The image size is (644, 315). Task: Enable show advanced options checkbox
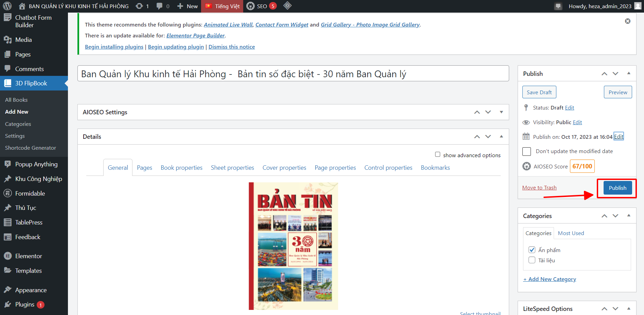coord(438,154)
